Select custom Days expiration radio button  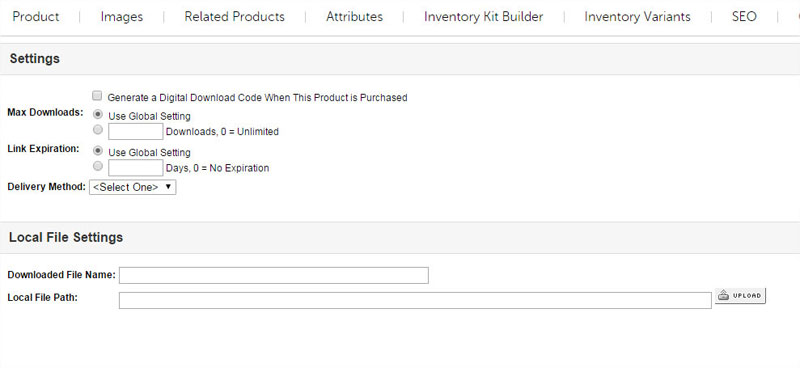click(x=98, y=166)
